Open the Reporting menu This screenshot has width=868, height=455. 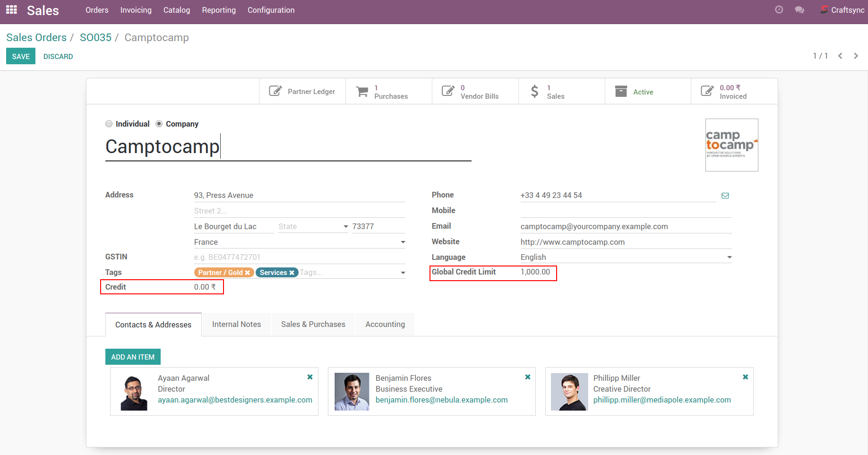point(218,10)
